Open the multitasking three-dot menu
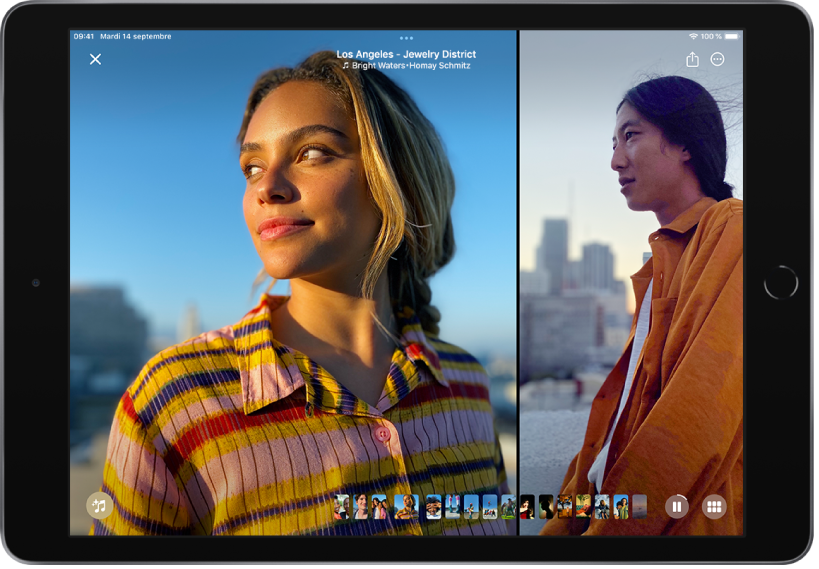 (406, 38)
